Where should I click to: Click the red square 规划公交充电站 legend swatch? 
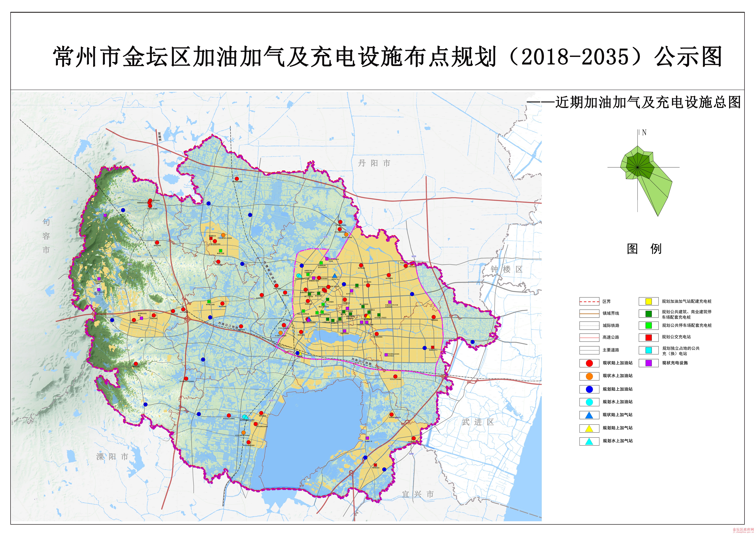tap(649, 337)
